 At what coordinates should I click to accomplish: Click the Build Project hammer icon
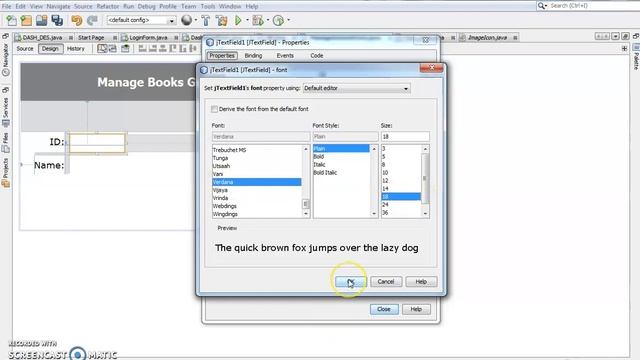(206, 20)
